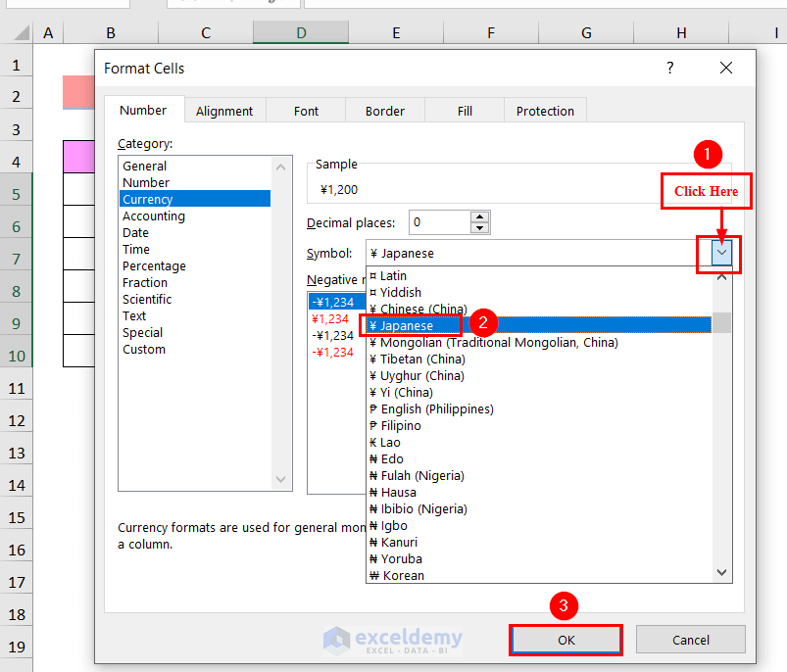This screenshot has height=672, width=787.
Task: Choose Date from the Category list
Action: 135,232
